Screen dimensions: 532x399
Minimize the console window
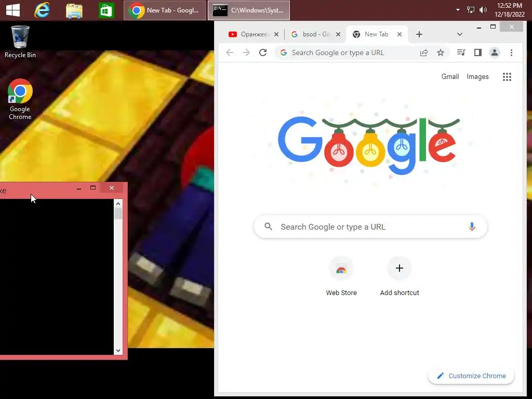point(79,188)
